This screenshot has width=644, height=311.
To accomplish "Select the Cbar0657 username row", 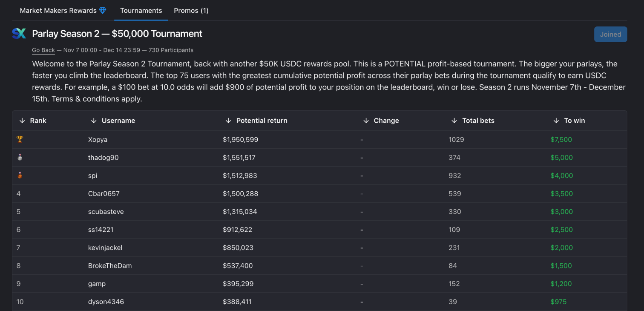I will click(104, 193).
